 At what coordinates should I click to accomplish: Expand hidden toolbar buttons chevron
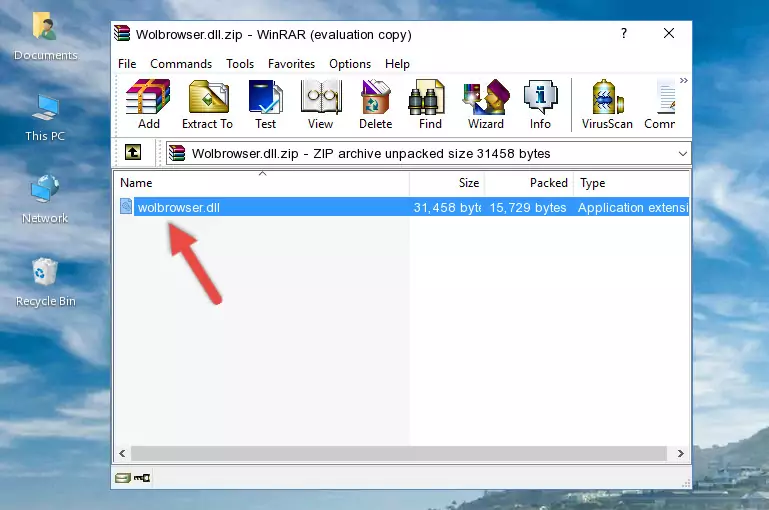[684, 80]
